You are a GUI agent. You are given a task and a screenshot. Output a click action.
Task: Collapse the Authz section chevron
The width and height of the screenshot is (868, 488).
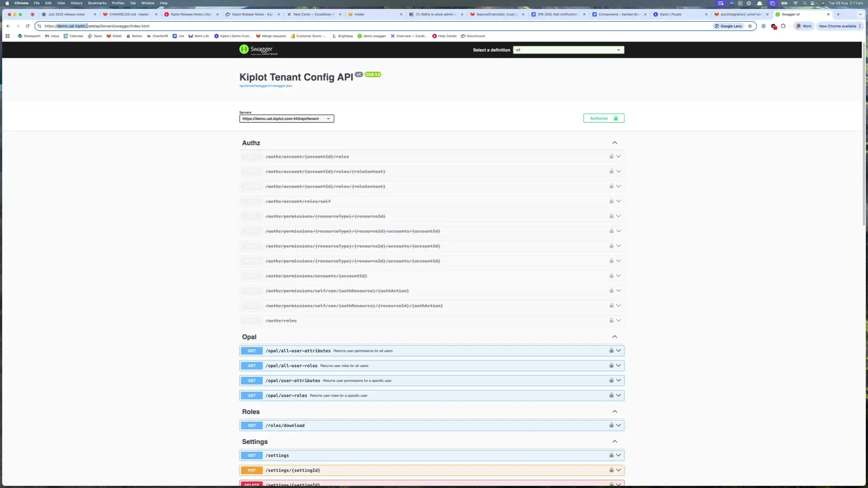pyautogui.click(x=614, y=143)
